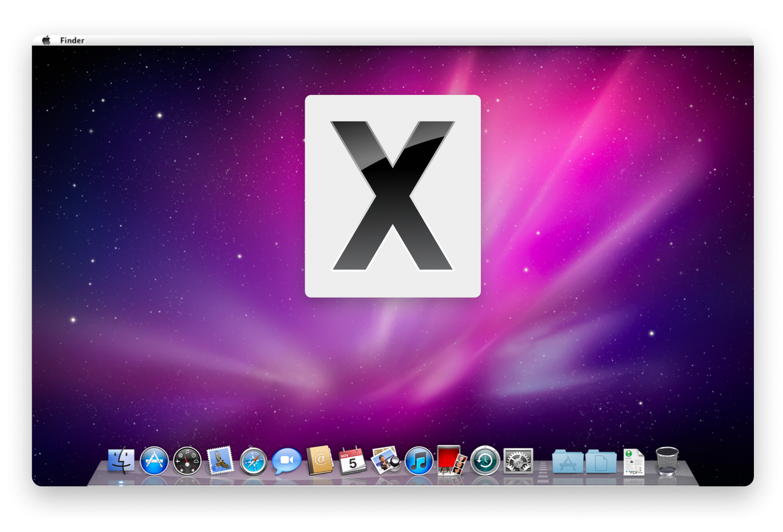Open System Preferences gear icon
The height and width of the screenshot is (532, 783).
point(518,461)
